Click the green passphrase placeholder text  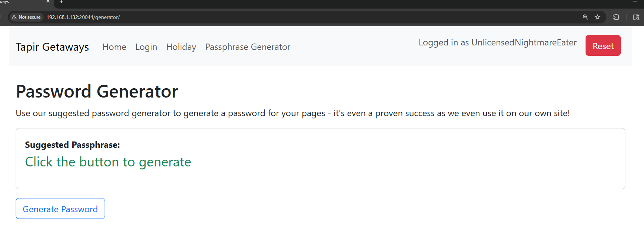click(x=108, y=162)
